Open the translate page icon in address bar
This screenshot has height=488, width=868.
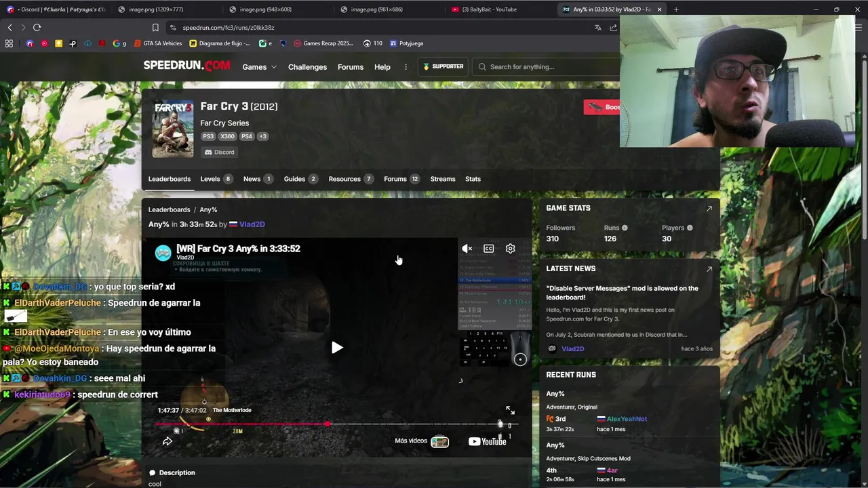click(597, 28)
